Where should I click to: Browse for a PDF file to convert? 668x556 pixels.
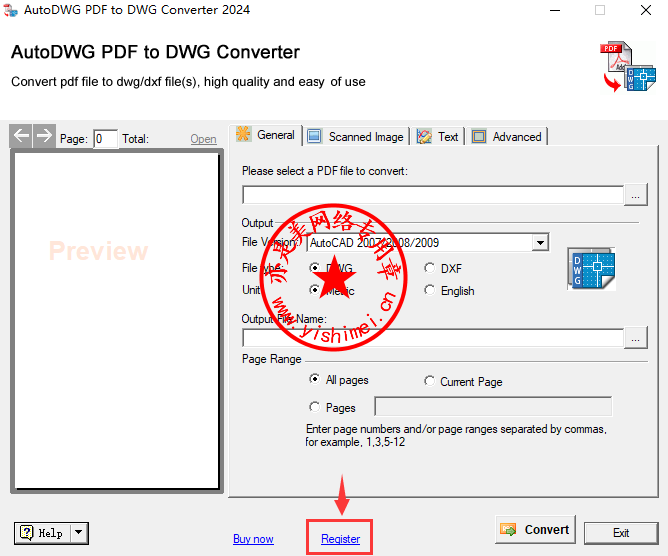pos(636,195)
